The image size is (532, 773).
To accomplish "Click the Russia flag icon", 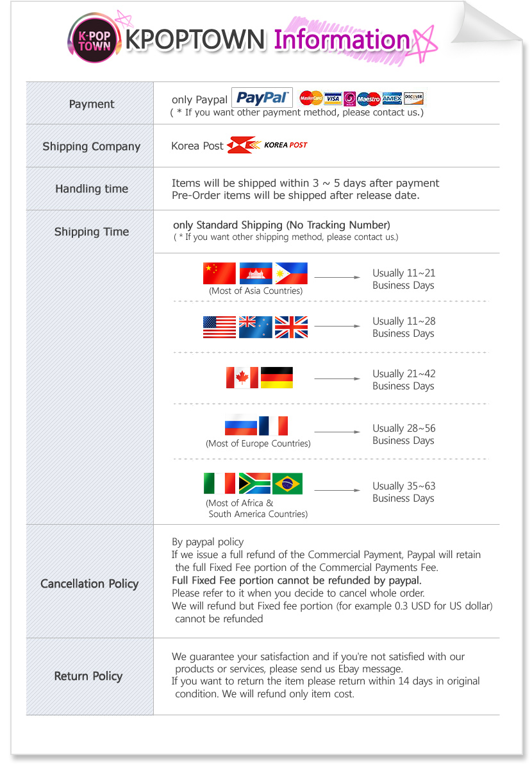I will pos(241,426).
